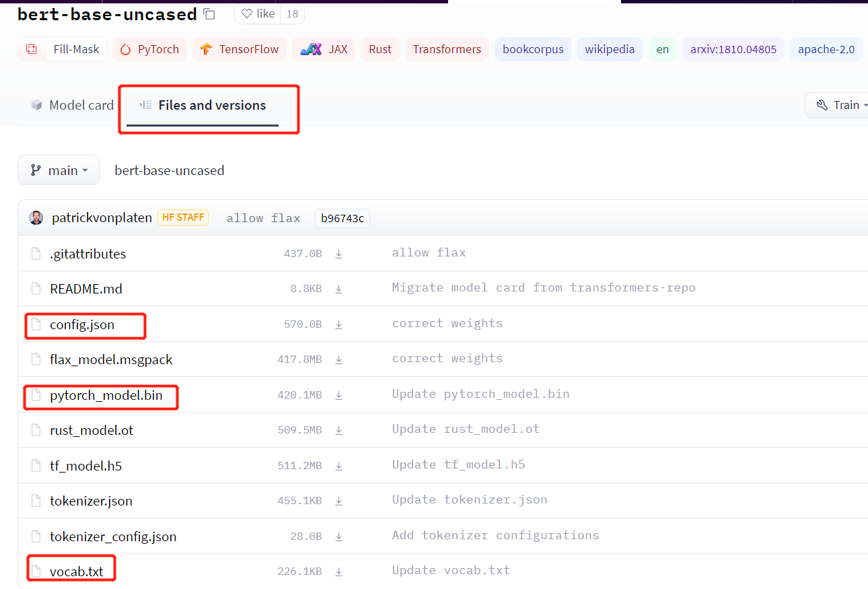Download vocab.txt with arrow icon
Image resolution: width=868 pixels, height=589 pixels.
click(x=339, y=571)
